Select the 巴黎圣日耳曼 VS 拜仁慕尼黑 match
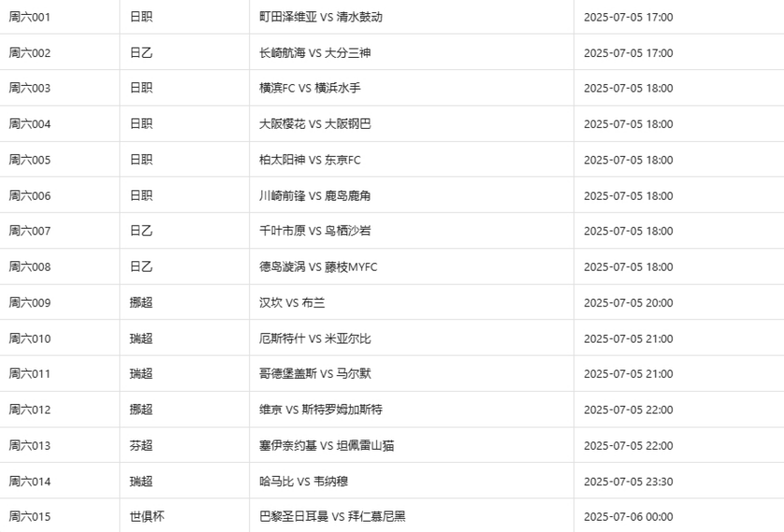This screenshot has height=532, width=784. [x=332, y=516]
